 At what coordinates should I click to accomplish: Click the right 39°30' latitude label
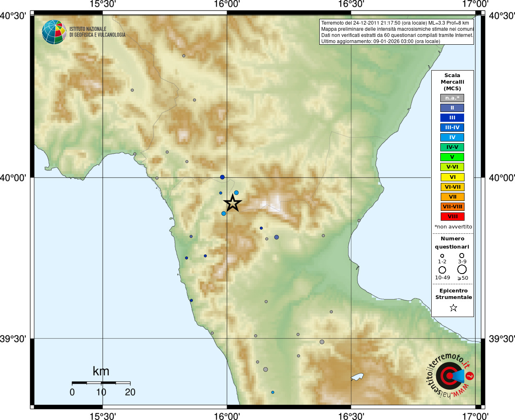tap(501, 339)
